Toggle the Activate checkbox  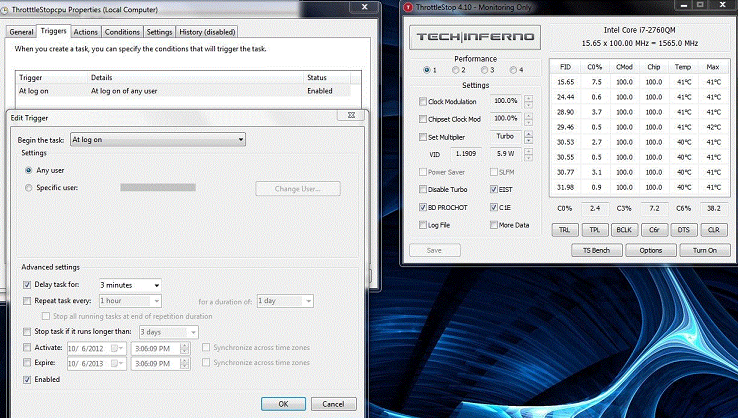coord(27,348)
